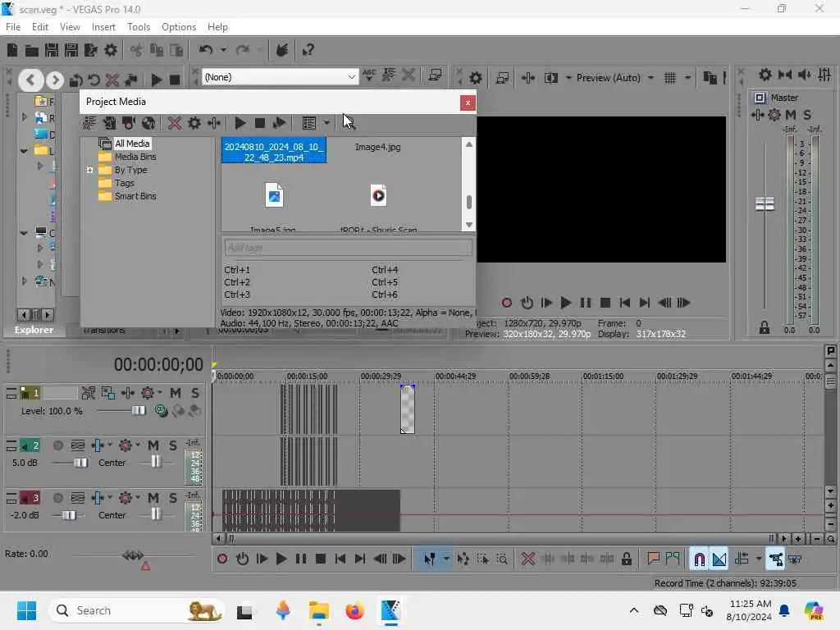Start preview with Project Media play icon
This screenshot has height=630, width=840.
point(240,123)
